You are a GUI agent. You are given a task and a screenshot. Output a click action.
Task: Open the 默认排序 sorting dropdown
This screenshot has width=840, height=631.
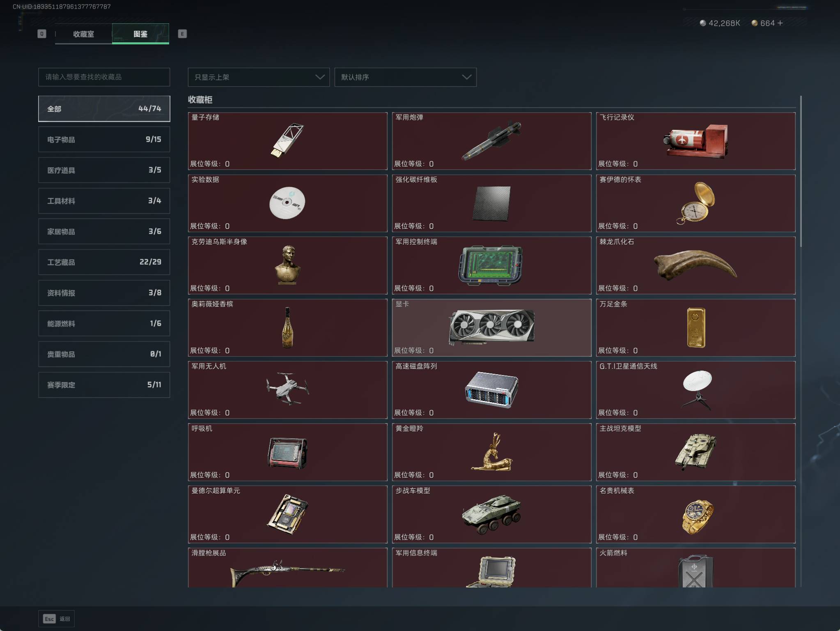[405, 77]
